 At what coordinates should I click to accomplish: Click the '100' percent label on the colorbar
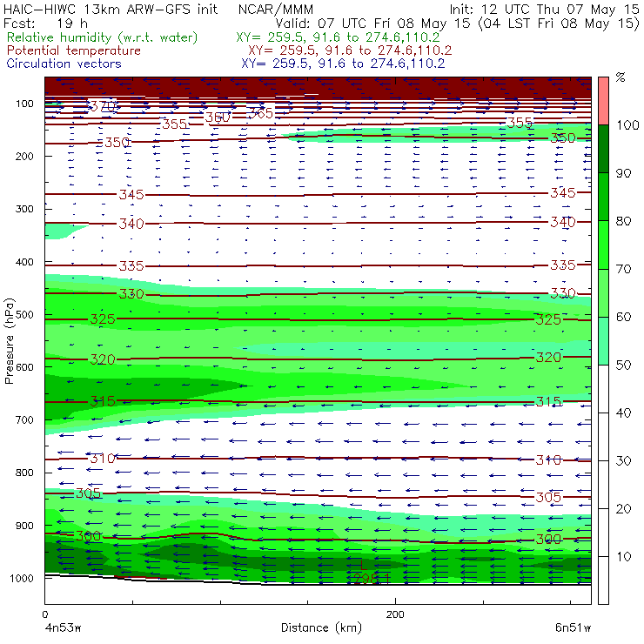(x=628, y=124)
